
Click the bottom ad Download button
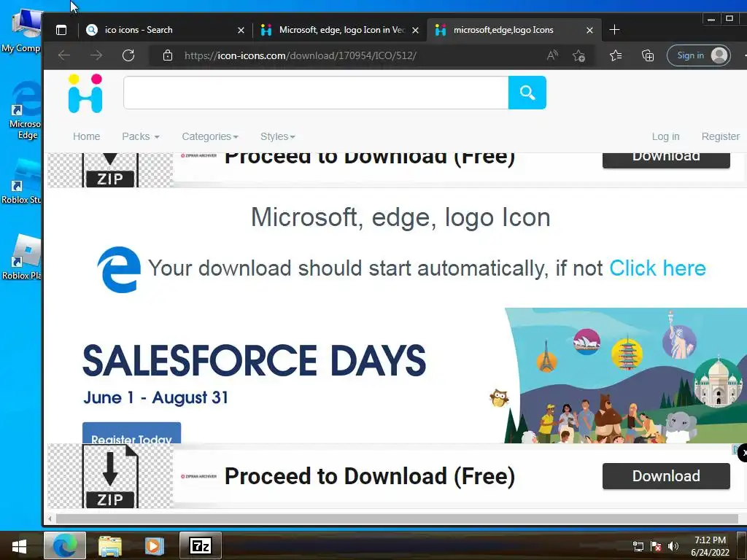[x=666, y=476]
